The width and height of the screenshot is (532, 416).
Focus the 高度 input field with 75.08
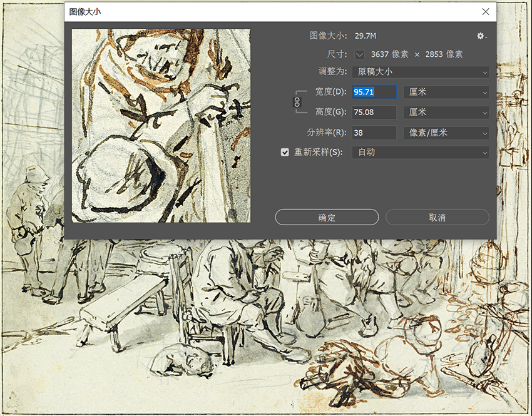(374, 112)
